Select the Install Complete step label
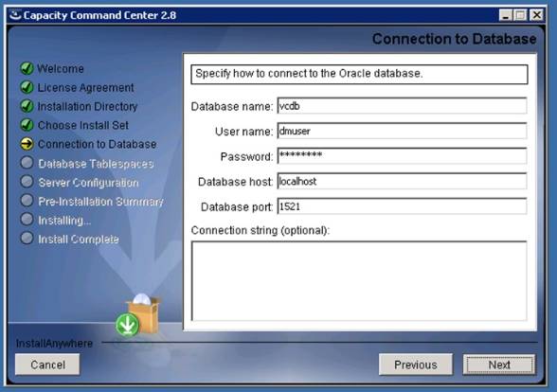Viewport: 557px width, 392px height. click(x=79, y=239)
